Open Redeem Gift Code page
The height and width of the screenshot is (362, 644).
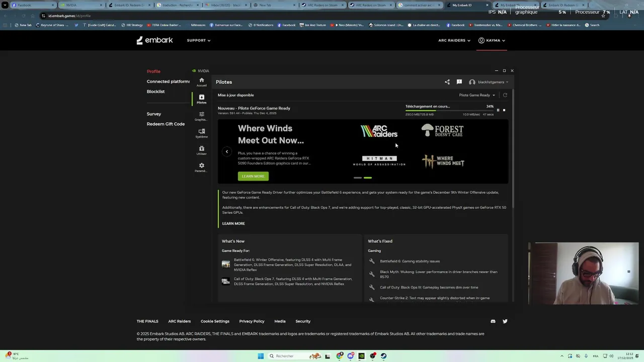[166, 124]
